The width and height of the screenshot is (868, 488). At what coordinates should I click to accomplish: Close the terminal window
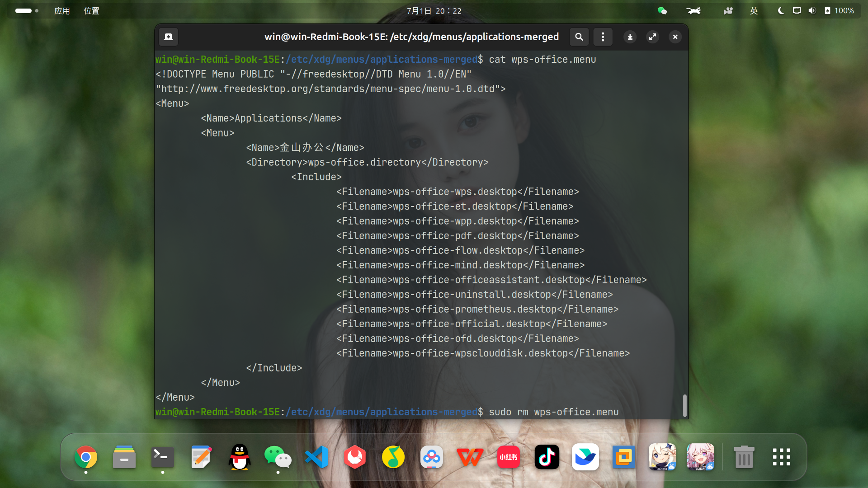(x=675, y=37)
